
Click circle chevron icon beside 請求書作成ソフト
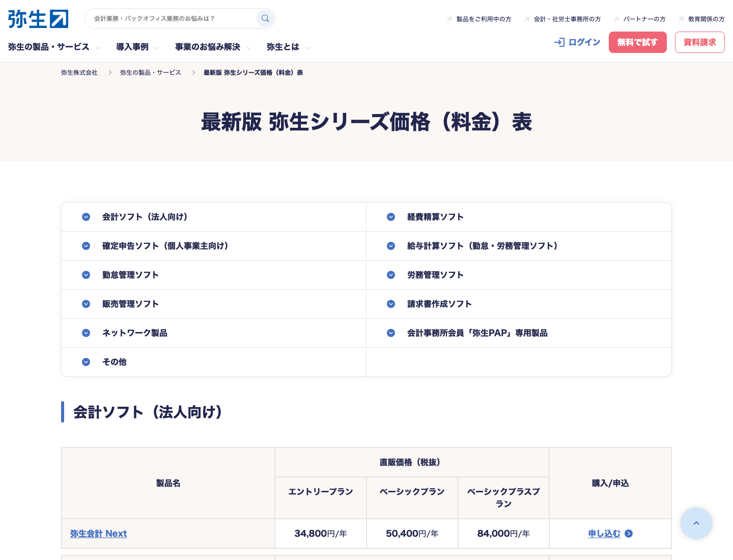391,304
